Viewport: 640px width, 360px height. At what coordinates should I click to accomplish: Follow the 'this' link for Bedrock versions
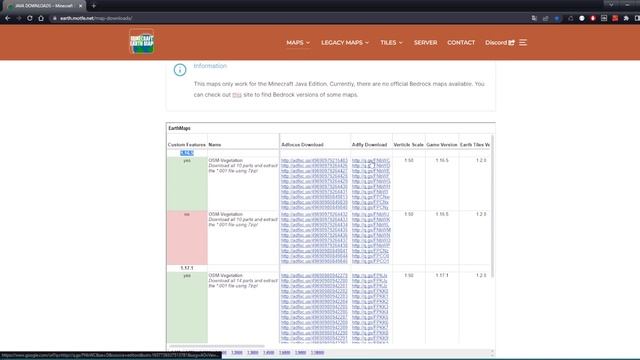(x=237, y=95)
